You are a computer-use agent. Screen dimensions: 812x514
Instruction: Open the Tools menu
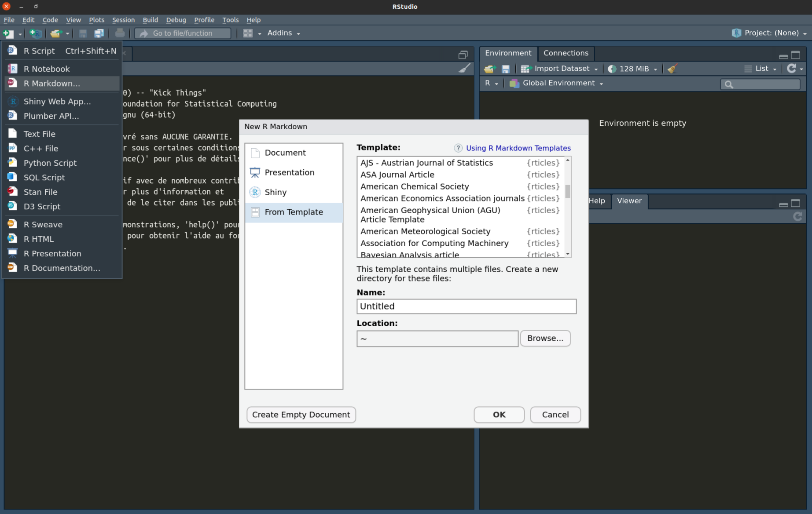pyautogui.click(x=230, y=20)
